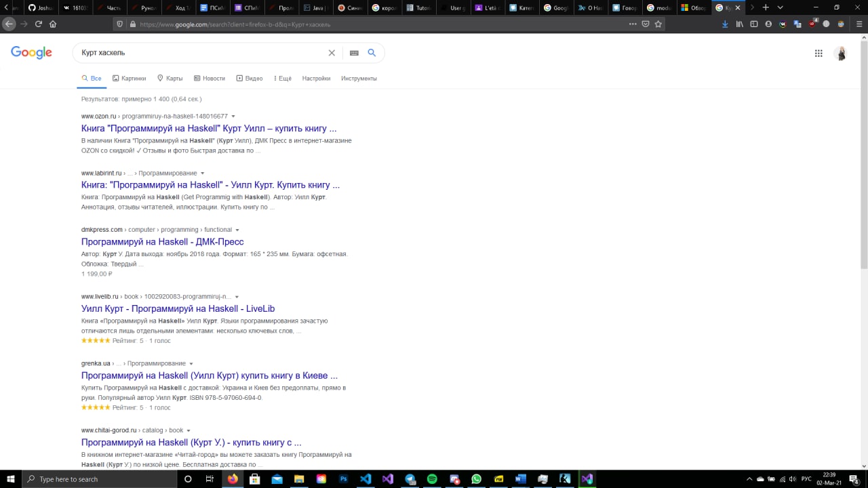Open page actions three-dot menu
The height and width of the screenshot is (488, 868).
pos(633,24)
